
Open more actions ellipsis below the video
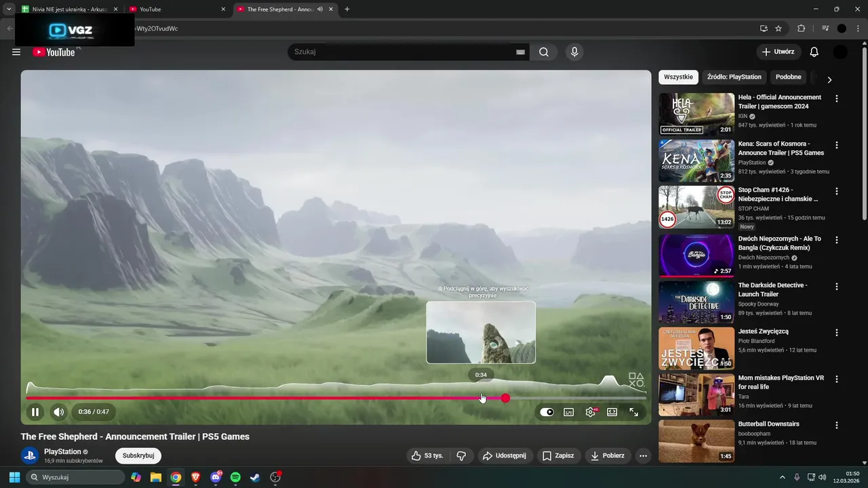644,455
